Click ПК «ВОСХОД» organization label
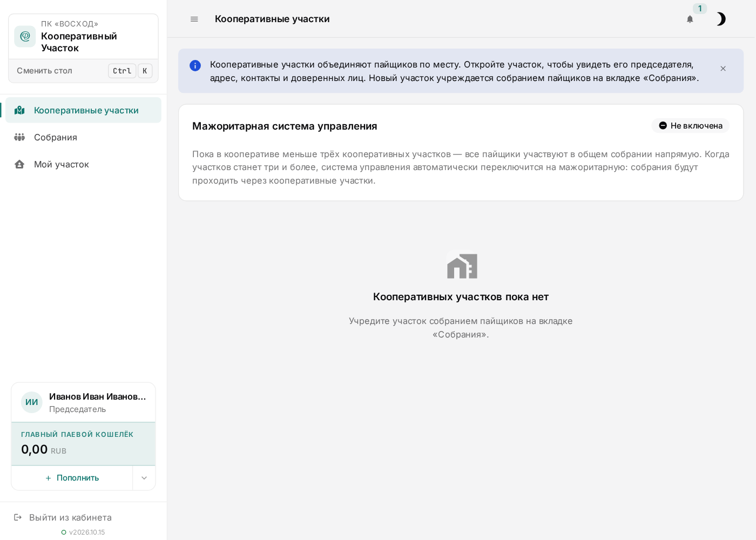Viewport: 756px width, 540px height. coord(70,24)
